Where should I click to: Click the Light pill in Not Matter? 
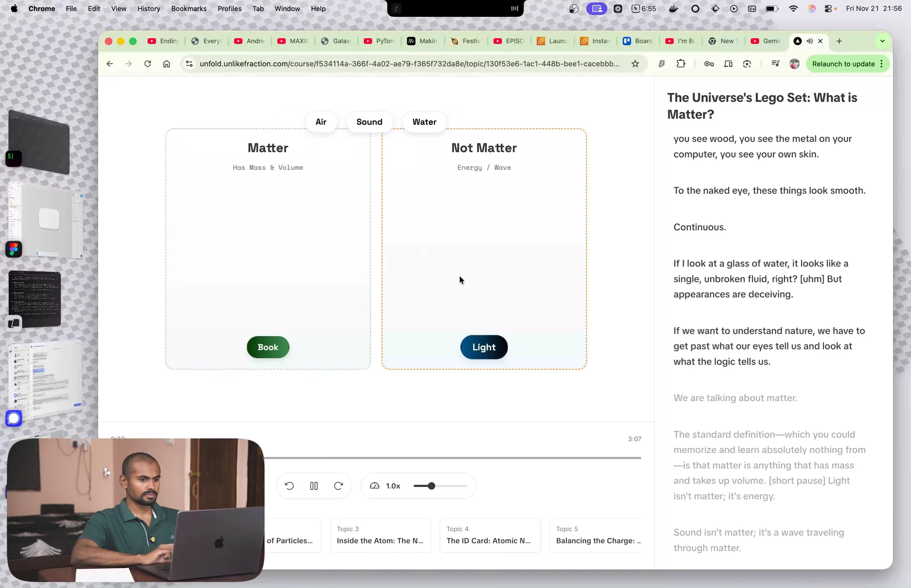483,347
